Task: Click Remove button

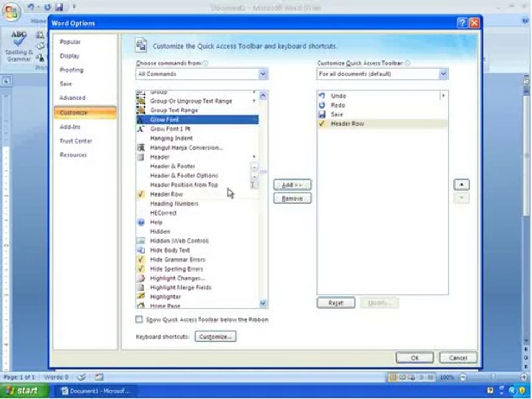Action: pyautogui.click(x=292, y=198)
